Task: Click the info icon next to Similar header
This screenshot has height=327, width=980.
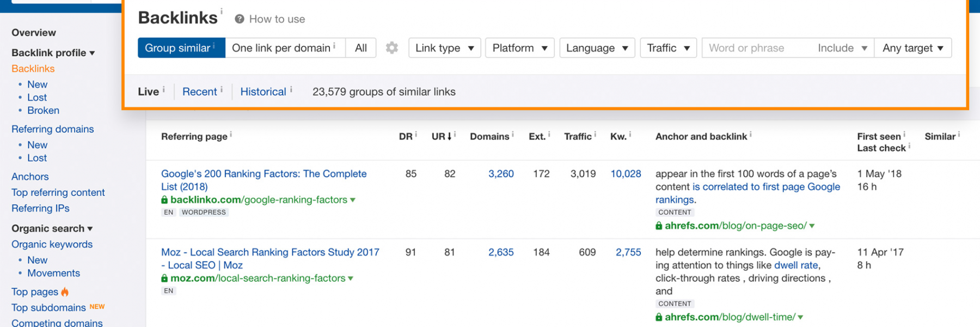Action: [959, 134]
